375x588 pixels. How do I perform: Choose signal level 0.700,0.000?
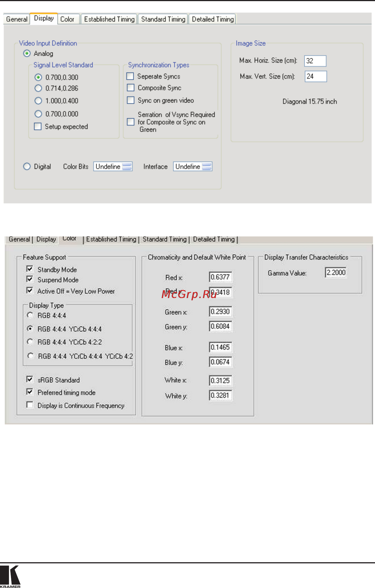click(x=38, y=114)
